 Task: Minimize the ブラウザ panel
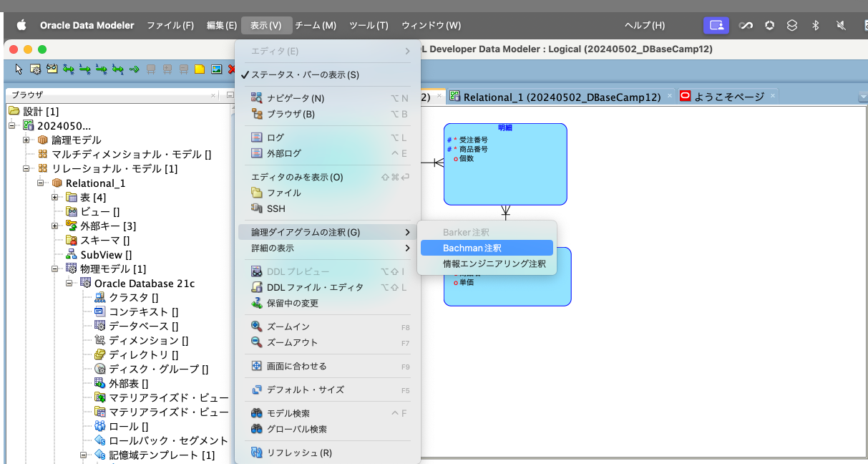[230, 95]
